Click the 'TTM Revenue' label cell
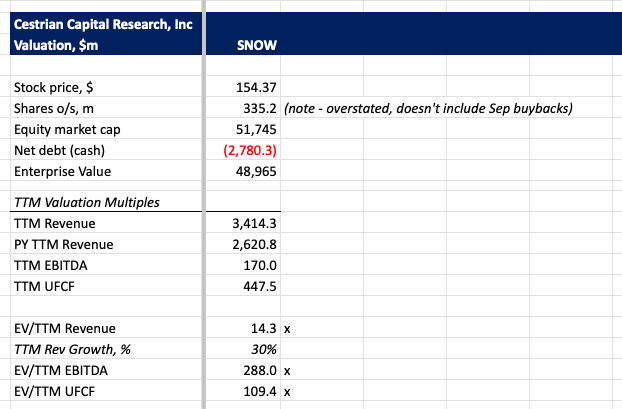Image resolution: width=622 pixels, height=409 pixels. pos(54,223)
